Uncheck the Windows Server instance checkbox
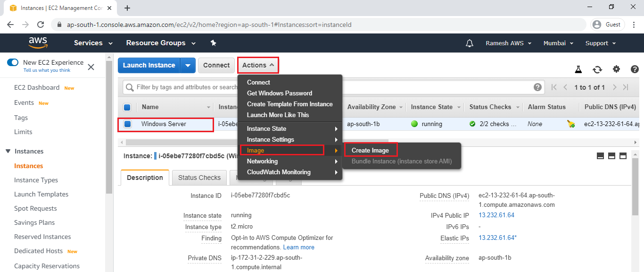644x272 pixels. [127, 124]
